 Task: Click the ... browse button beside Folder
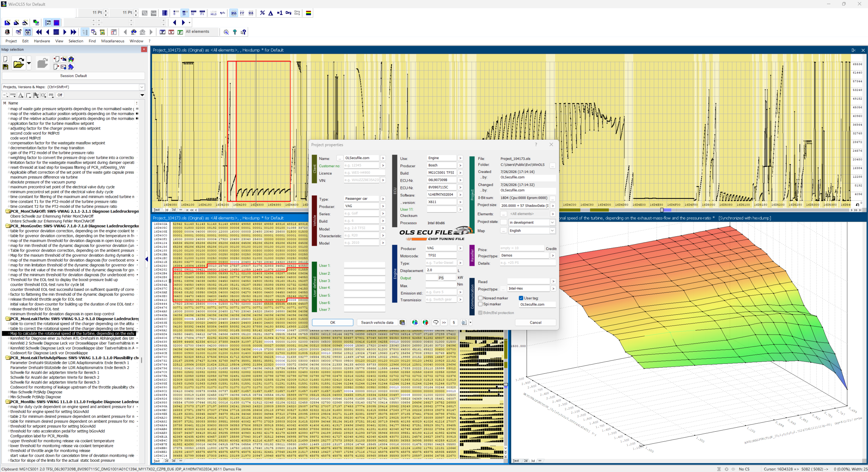pyautogui.click(x=553, y=165)
